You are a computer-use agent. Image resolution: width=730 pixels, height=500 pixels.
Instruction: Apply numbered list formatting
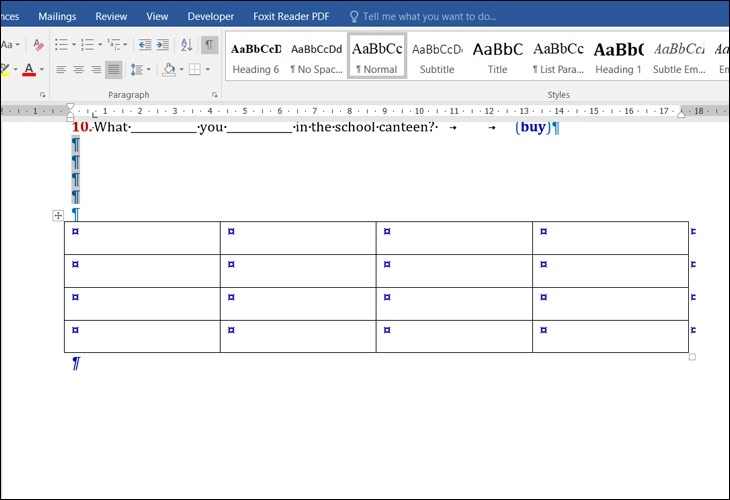tap(88, 45)
